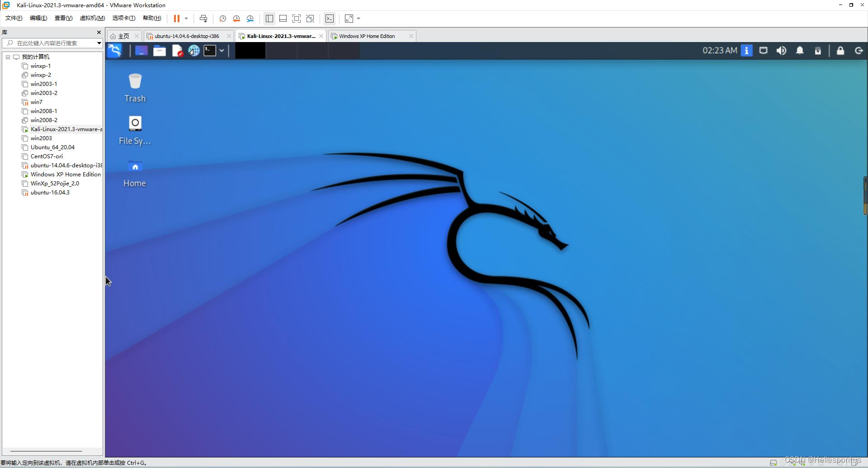The height and width of the screenshot is (468, 868).
Task: Enter full screen mode
Action: click(x=297, y=19)
